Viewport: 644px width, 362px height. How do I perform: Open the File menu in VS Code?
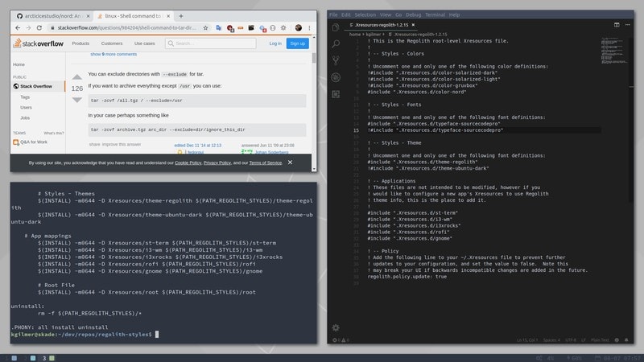coord(333,14)
